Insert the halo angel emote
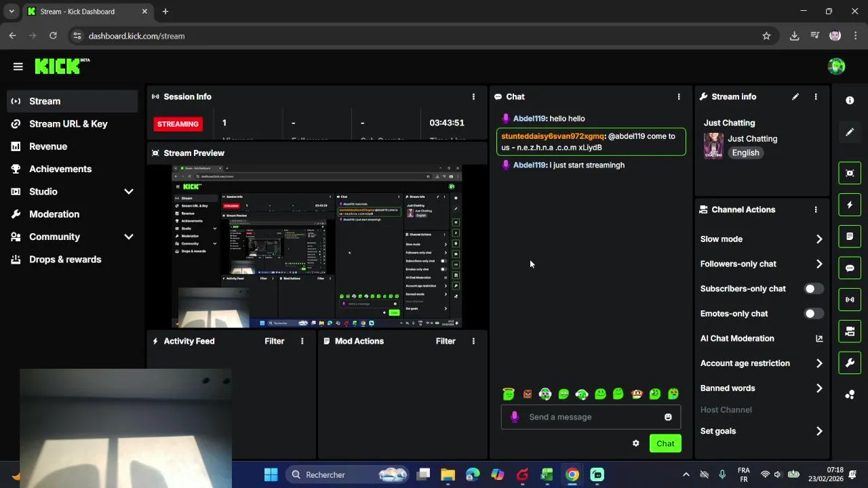868x488 pixels. point(509,394)
